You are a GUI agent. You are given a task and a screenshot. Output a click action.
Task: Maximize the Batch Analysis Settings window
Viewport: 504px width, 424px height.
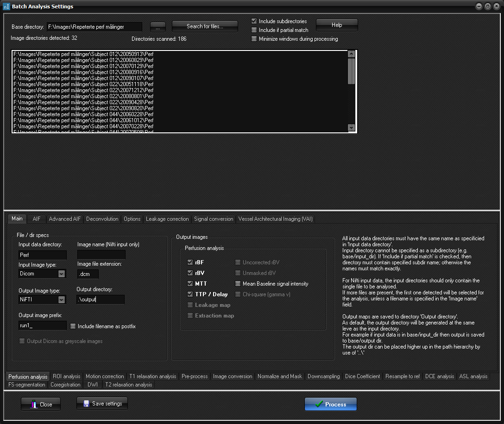(488, 6)
